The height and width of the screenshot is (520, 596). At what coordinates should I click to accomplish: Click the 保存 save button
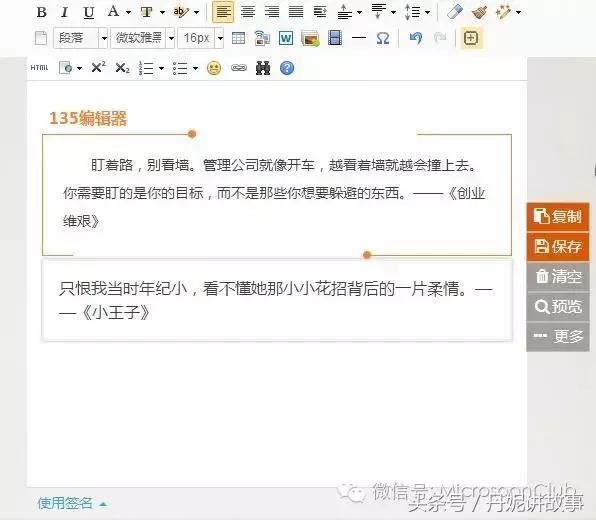tap(558, 246)
